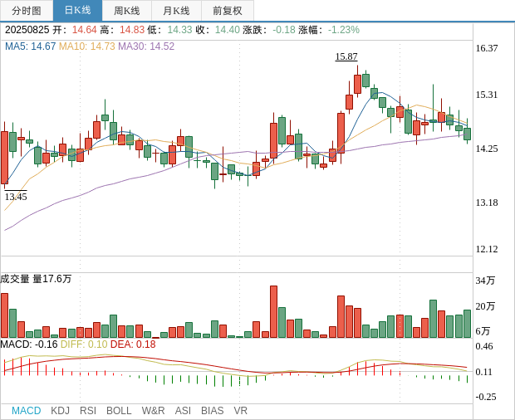Open the 周K线 tab
This screenshot has height=420, width=515.
pyautogui.click(x=127, y=11)
